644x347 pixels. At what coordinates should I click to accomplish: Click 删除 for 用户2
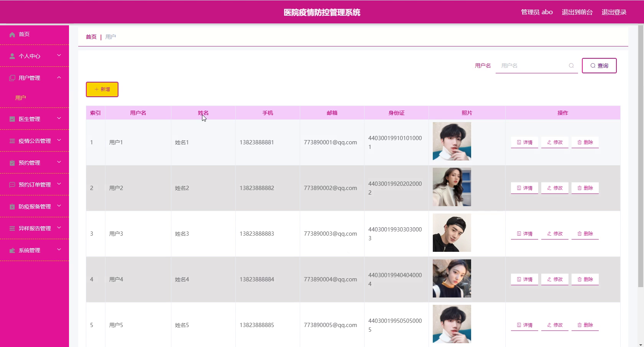tap(585, 188)
